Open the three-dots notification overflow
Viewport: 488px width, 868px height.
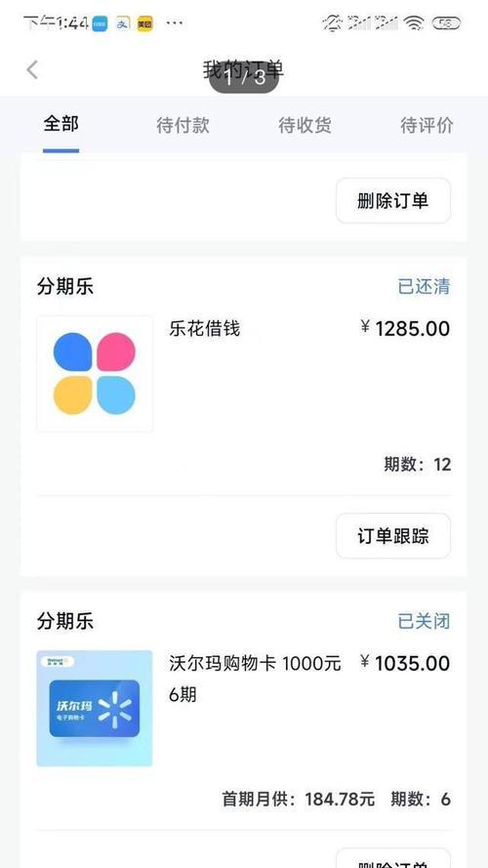click(x=175, y=23)
